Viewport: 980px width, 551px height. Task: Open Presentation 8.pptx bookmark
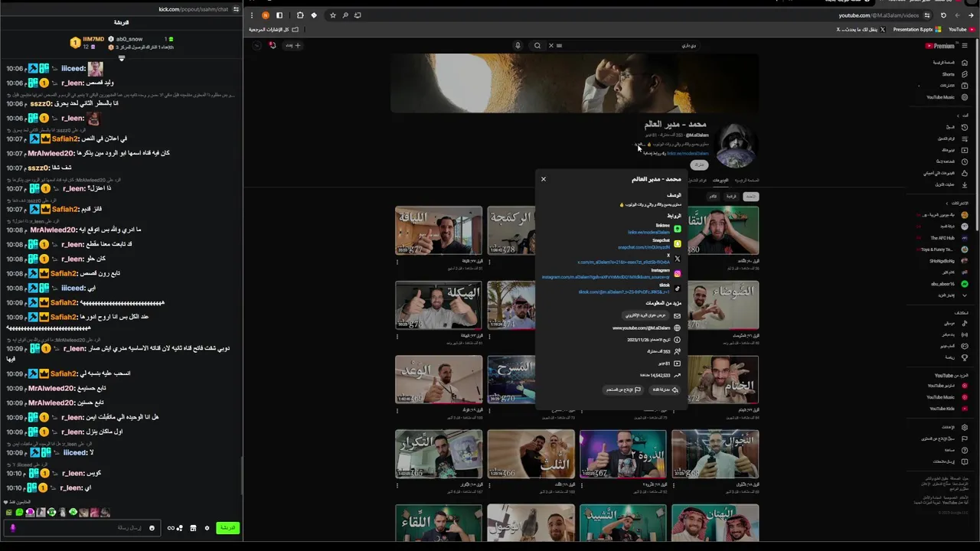pos(917,29)
